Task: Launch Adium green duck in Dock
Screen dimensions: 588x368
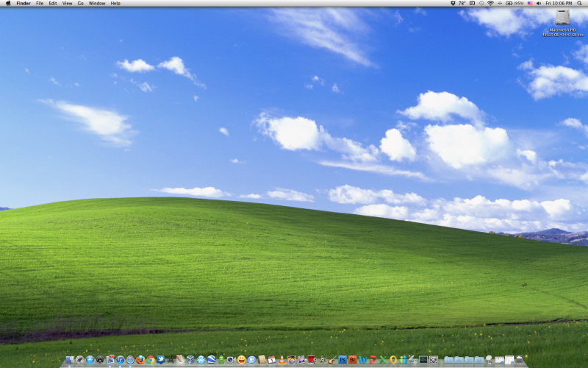Action: pos(221,359)
